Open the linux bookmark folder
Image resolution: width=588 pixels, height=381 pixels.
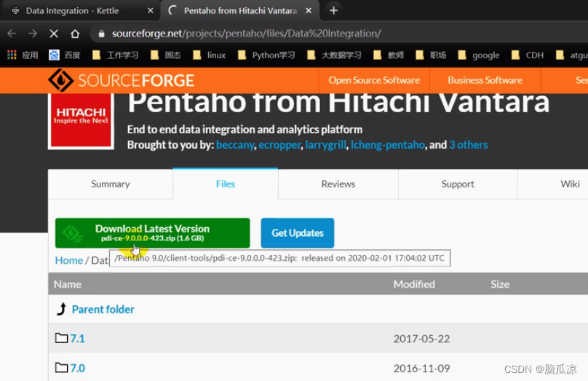pos(210,55)
